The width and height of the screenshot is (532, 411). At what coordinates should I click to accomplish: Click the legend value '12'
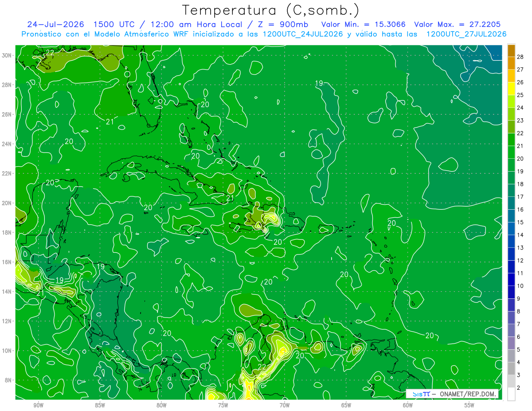[520, 260]
